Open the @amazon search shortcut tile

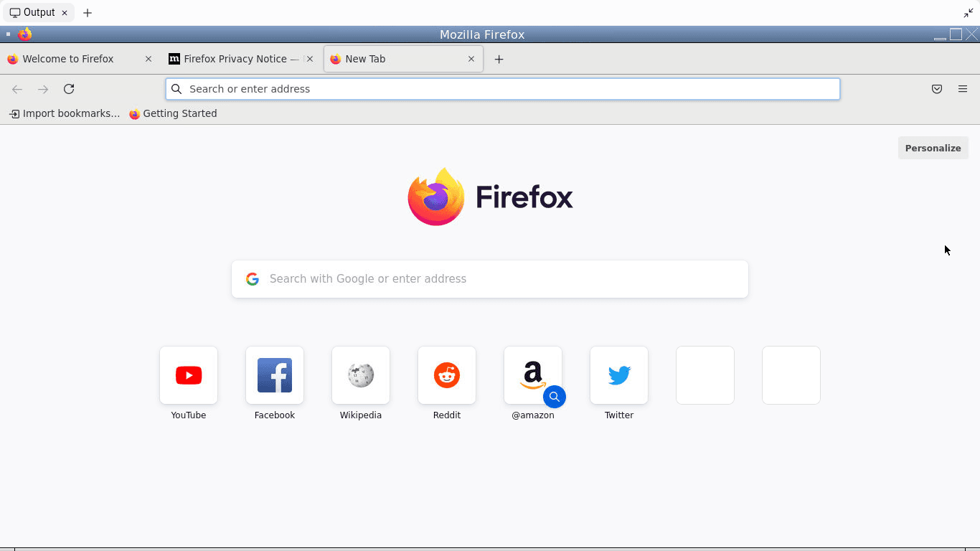point(532,375)
